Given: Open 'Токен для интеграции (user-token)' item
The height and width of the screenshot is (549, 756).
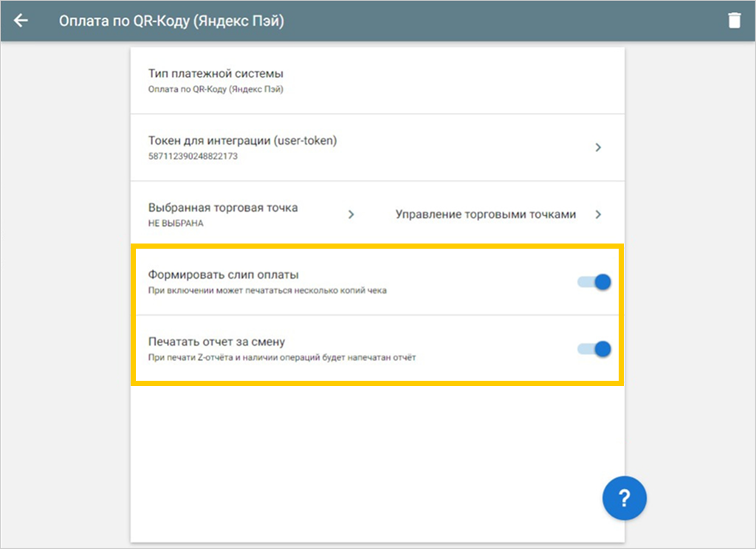Looking at the screenshot, I should [x=243, y=140].
